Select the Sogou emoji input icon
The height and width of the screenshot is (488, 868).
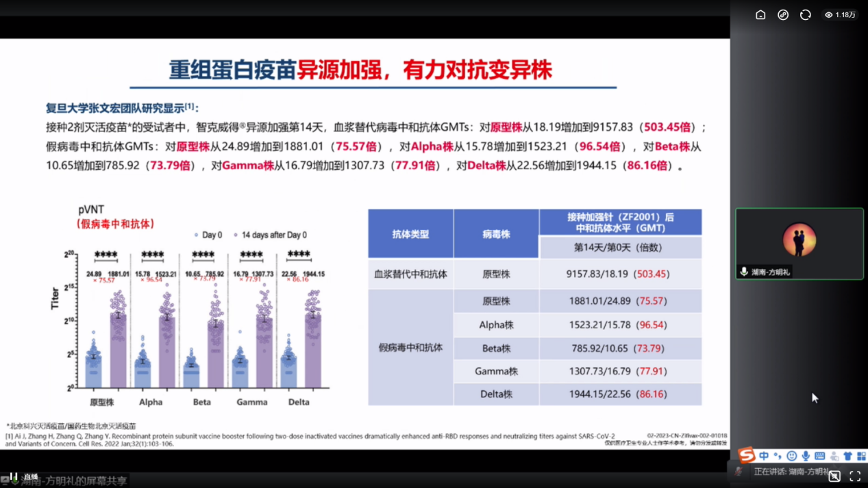[792, 456]
